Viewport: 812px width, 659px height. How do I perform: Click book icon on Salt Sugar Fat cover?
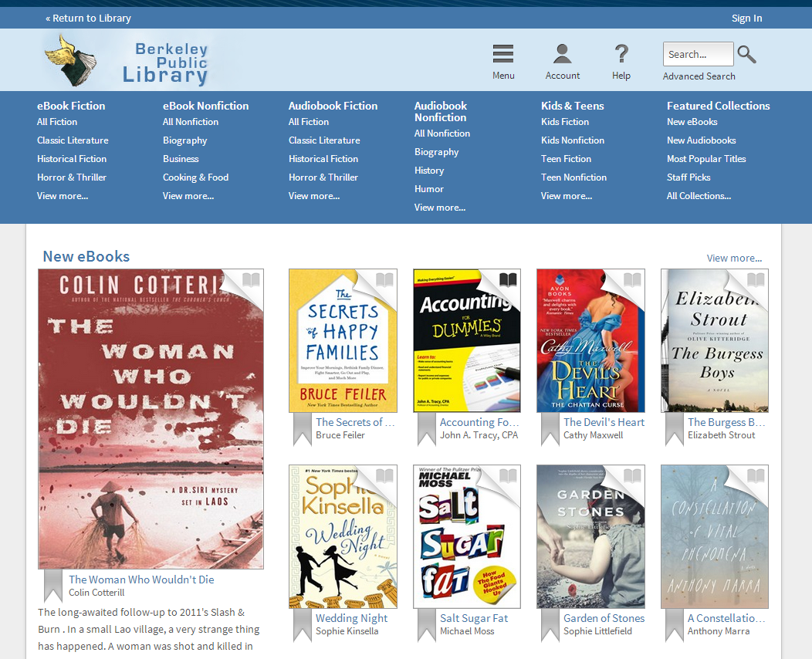[x=508, y=476]
